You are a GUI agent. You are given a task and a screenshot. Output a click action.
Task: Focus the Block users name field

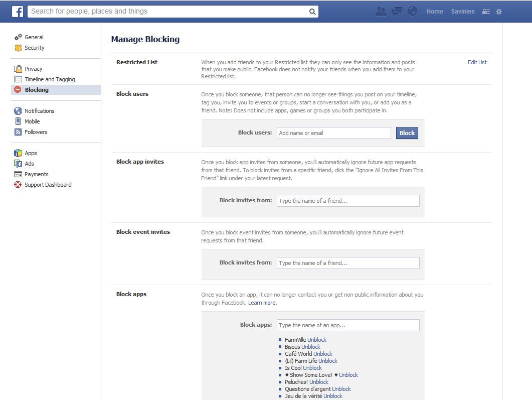pos(334,133)
